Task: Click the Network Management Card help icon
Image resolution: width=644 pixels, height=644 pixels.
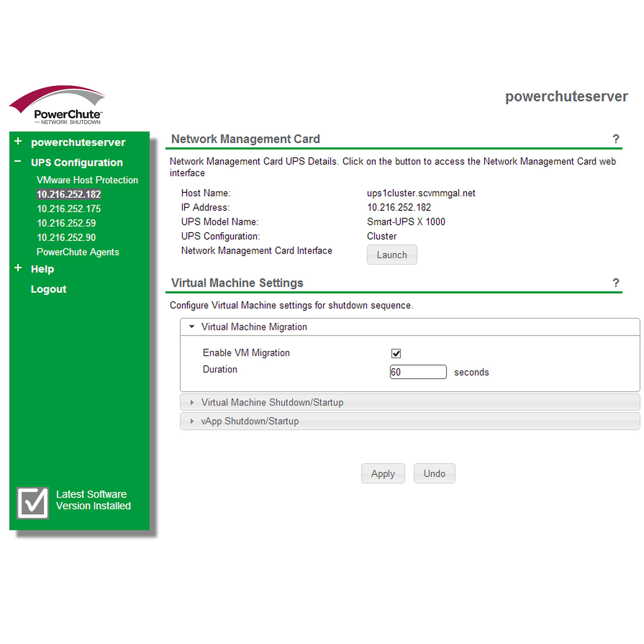Action: pos(616,139)
